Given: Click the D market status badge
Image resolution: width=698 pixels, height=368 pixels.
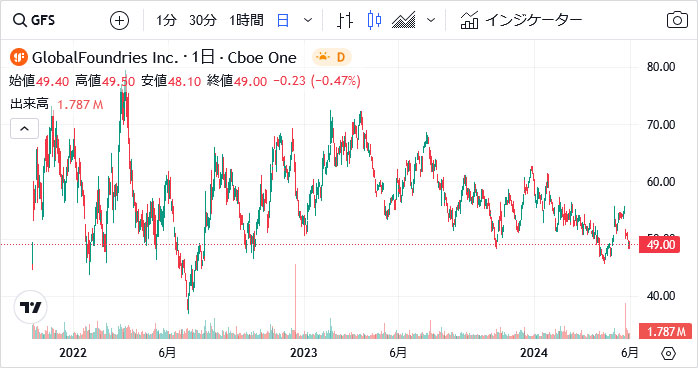Looking at the screenshot, I should [x=332, y=57].
